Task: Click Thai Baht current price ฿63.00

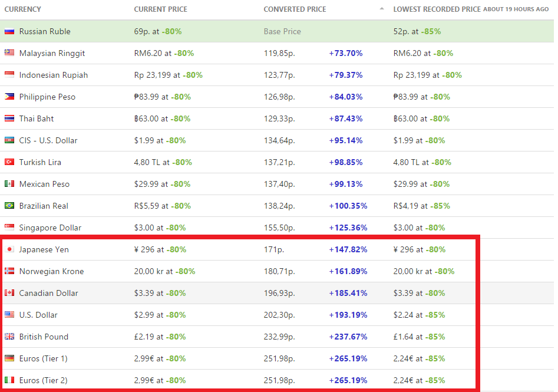Action: (148, 118)
